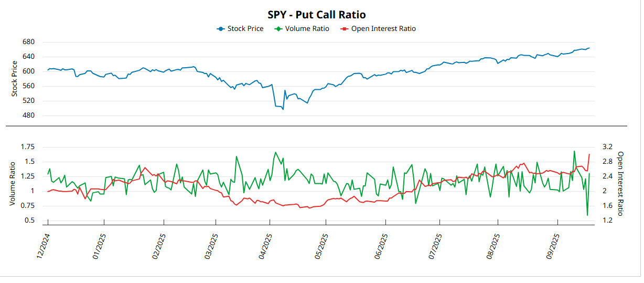
Task: Click the 0.75 volume ratio axis value
Action: pos(27,205)
